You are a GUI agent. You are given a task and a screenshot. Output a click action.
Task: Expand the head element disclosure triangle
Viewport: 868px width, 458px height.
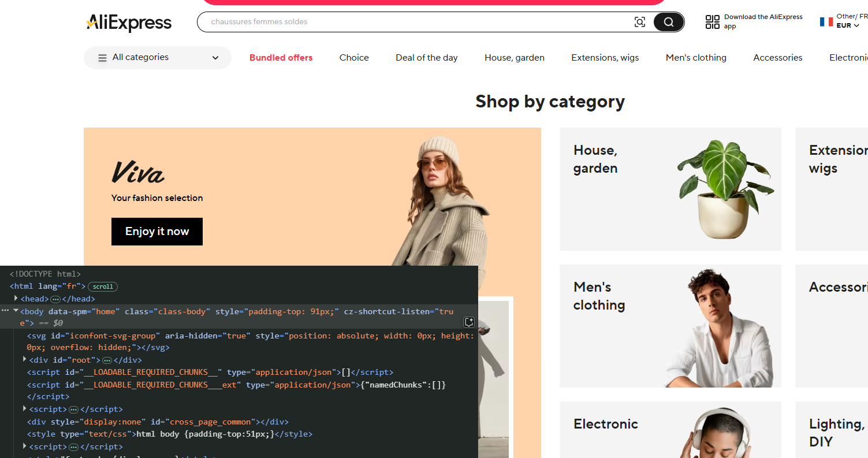click(16, 299)
